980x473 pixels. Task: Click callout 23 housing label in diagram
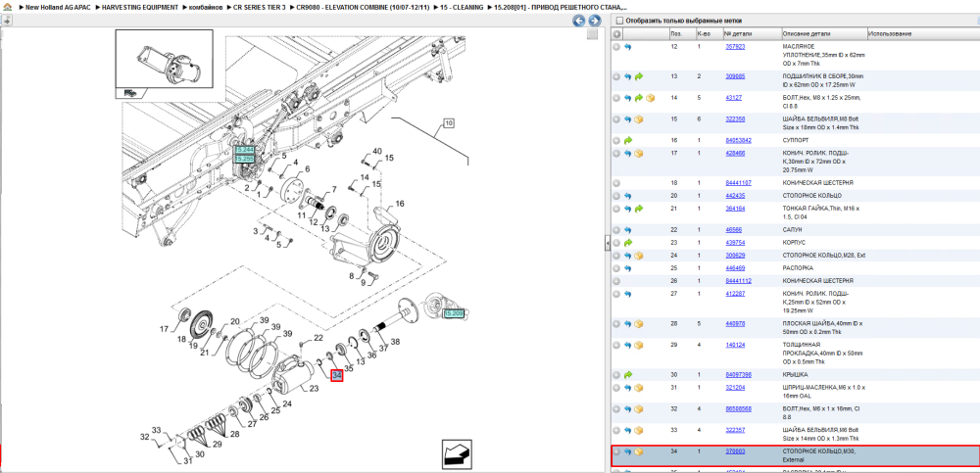pos(314,389)
